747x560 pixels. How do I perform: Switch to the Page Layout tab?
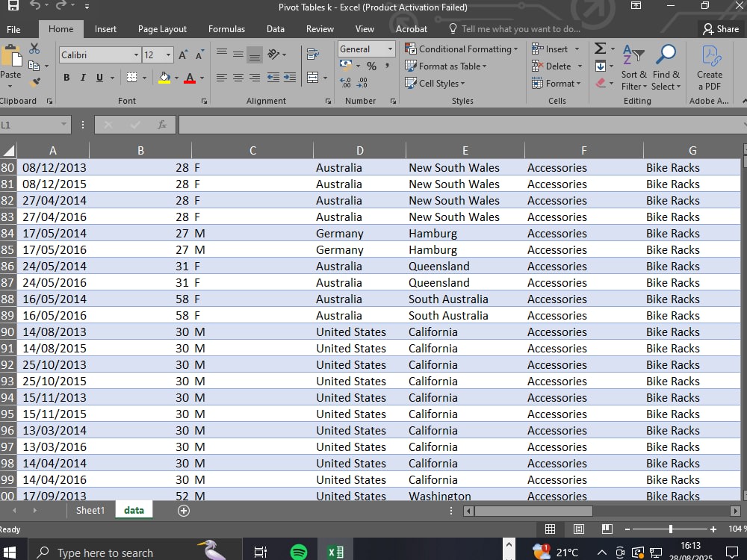point(162,29)
